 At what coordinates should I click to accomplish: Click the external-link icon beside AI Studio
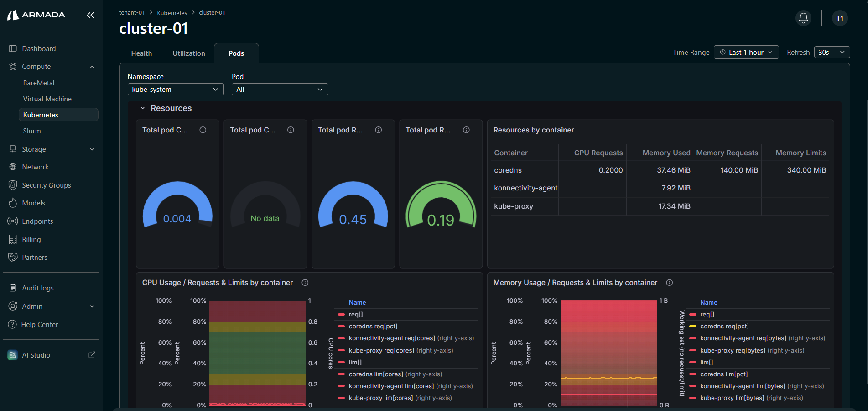[92, 355]
